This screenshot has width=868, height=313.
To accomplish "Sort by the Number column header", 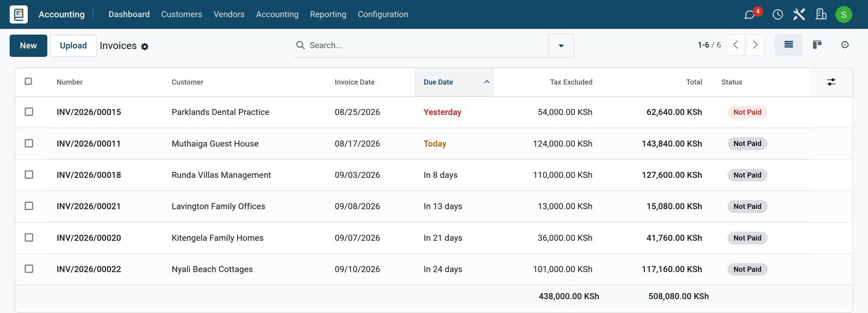I will pyautogui.click(x=69, y=82).
